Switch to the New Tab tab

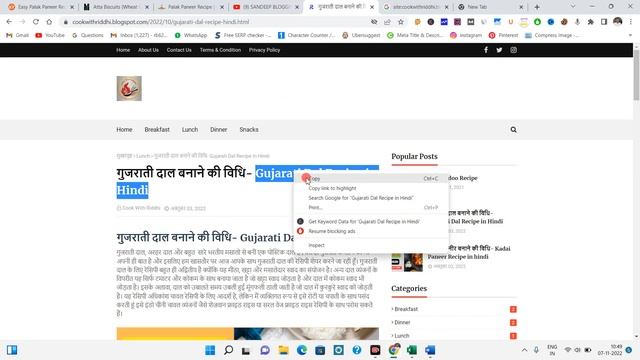pos(491,7)
